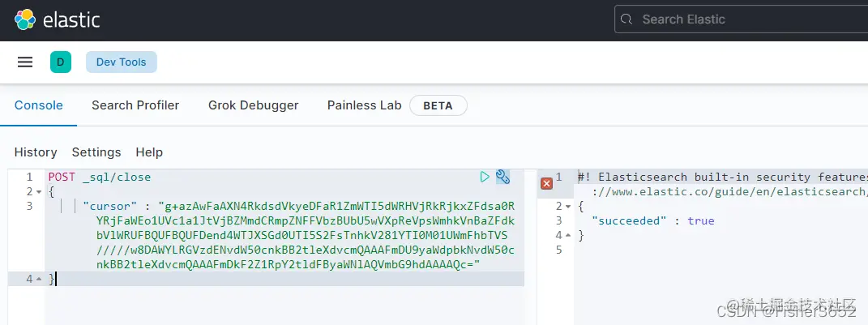The width and height of the screenshot is (868, 325).
Task: Click the security features warning on response line 1
Action: click(722, 177)
